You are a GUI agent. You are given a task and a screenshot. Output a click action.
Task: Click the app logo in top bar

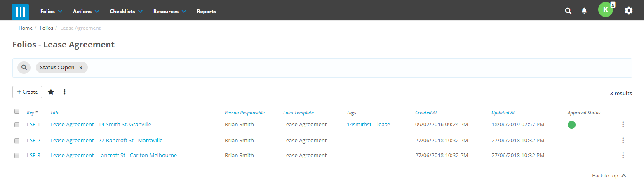click(x=21, y=12)
